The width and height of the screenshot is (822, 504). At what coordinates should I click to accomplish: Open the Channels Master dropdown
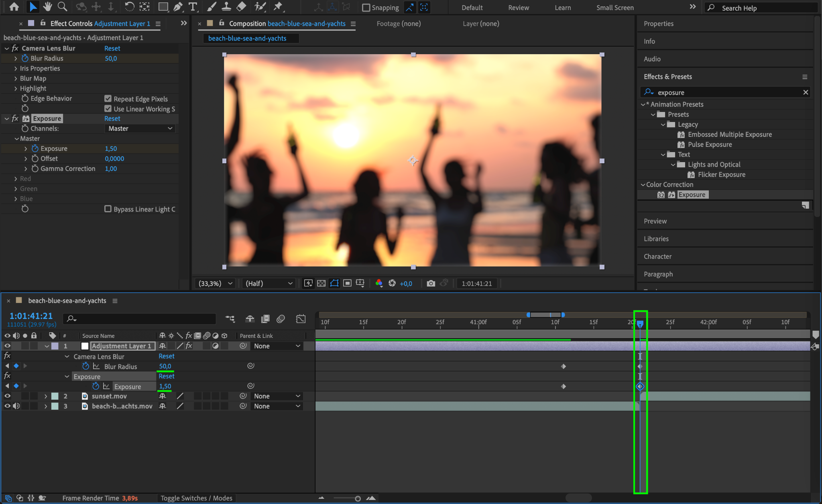(x=140, y=128)
